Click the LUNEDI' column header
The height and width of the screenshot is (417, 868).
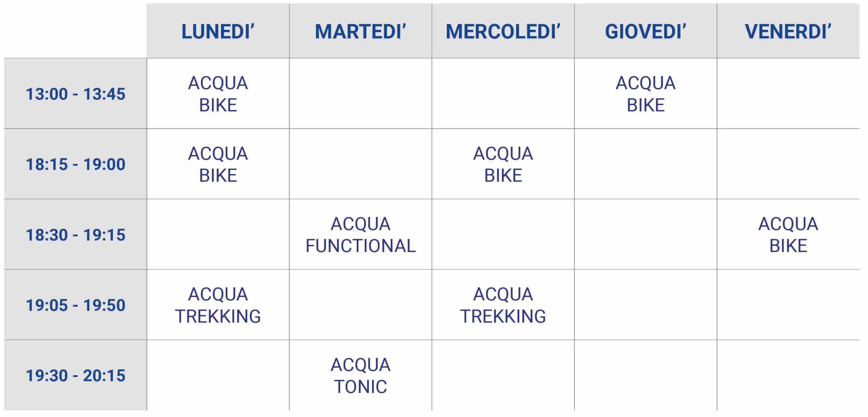point(218,31)
